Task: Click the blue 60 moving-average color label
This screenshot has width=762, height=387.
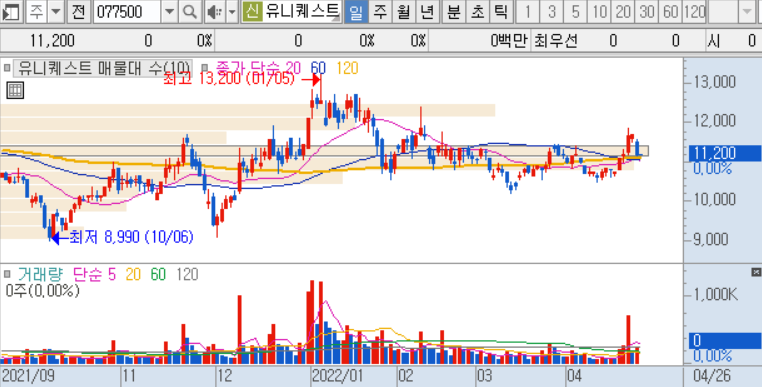Action: click(x=318, y=69)
